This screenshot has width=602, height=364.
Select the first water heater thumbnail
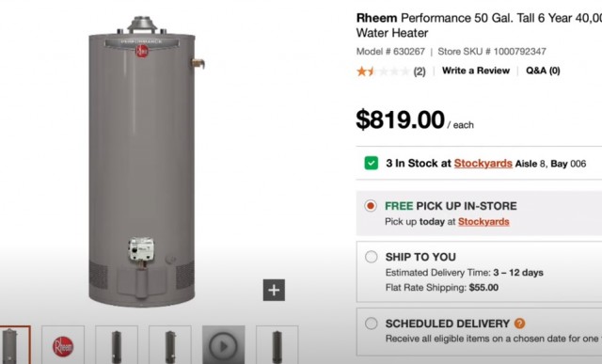coord(14,344)
